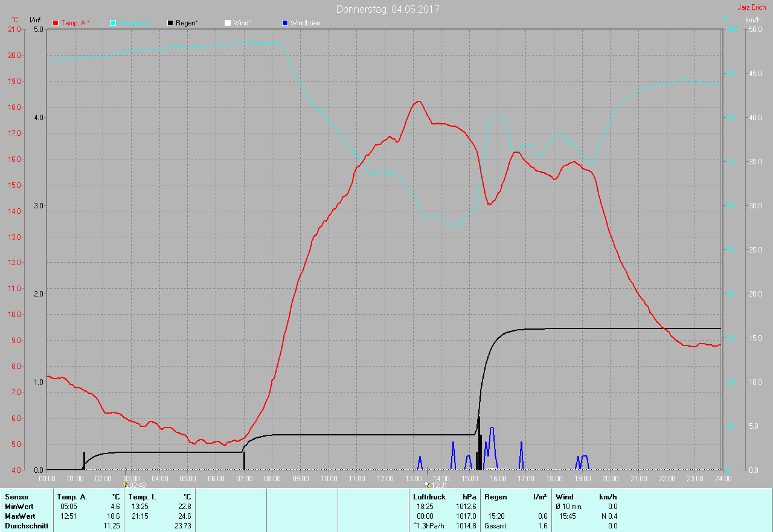Click the red 21.0 temperature axis label
Image resolution: width=773 pixels, height=532 pixels.
click(14, 29)
